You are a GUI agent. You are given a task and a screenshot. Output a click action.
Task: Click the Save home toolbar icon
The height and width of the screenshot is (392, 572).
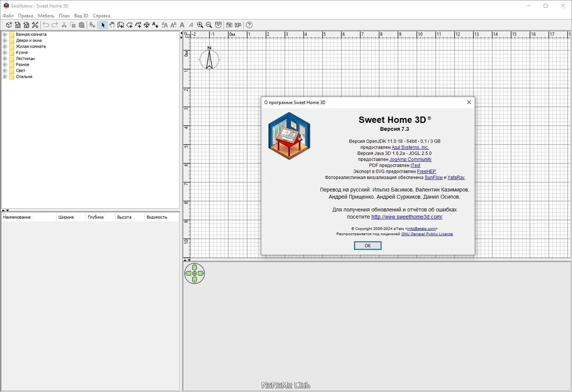click(x=26, y=25)
